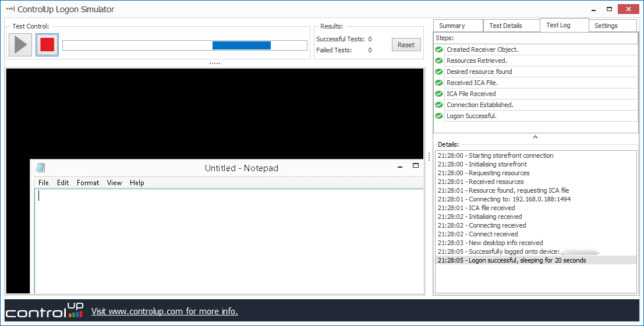The width and height of the screenshot is (644, 326).
Task: Stop the test with red square button
Action: click(x=47, y=45)
